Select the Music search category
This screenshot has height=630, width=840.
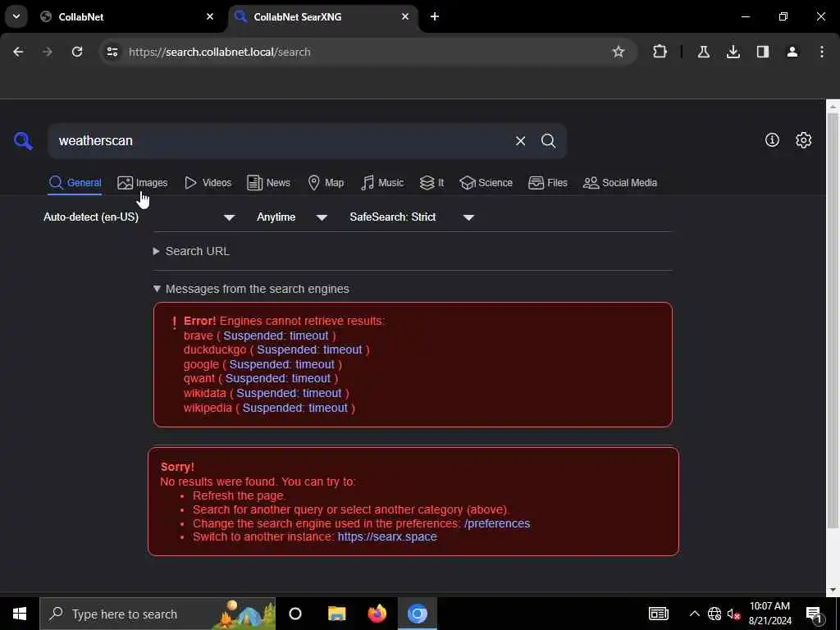point(382,183)
